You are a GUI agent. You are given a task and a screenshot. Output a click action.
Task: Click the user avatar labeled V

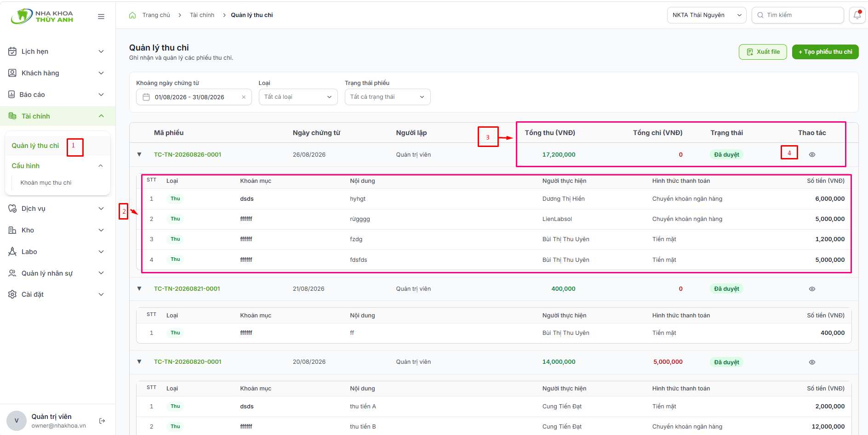[17, 421]
